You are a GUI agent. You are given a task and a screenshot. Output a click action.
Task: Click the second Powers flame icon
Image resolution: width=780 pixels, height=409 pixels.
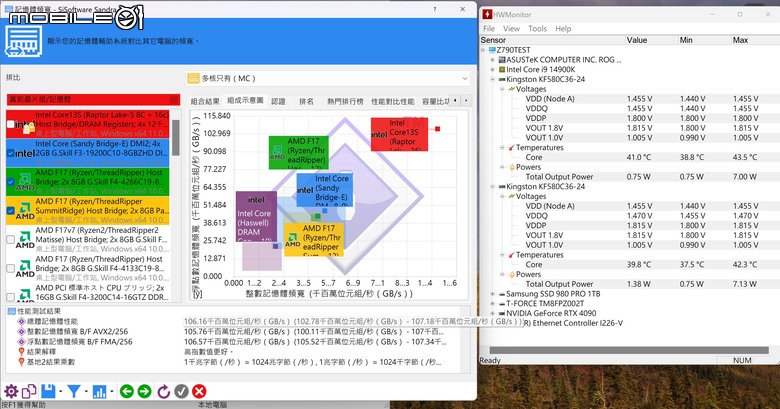(x=511, y=274)
